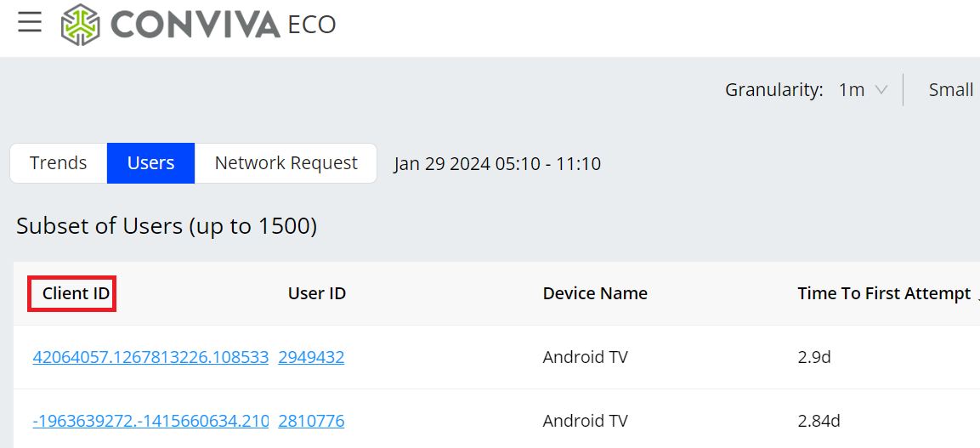This screenshot has width=980, height=448.
Task: Click the User ID column header
Action: (x=317, y=294)
